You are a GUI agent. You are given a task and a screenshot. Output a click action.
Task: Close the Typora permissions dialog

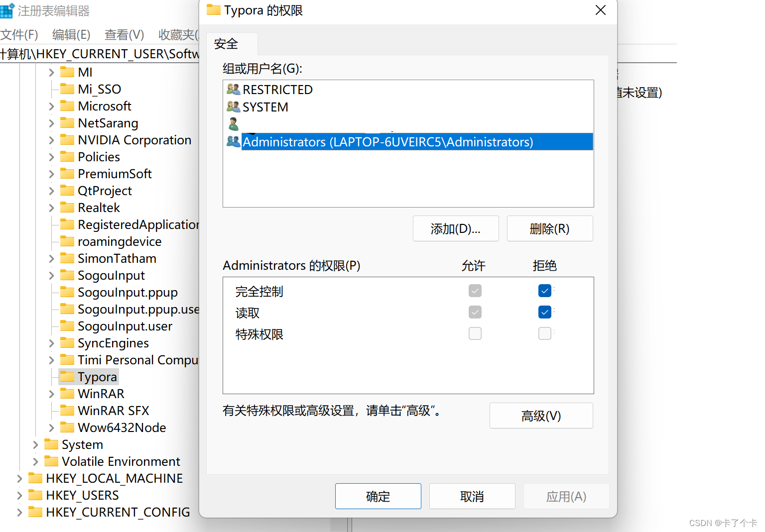coord(601,10)
